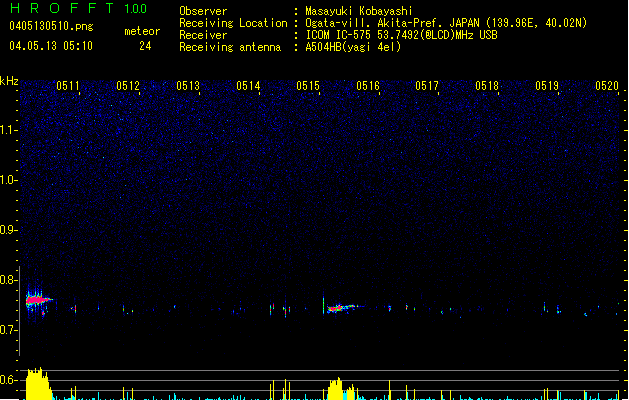This screenshot has height=400, width=629.
Task: Click the 0520 time marker
Action: pos(607,86)
